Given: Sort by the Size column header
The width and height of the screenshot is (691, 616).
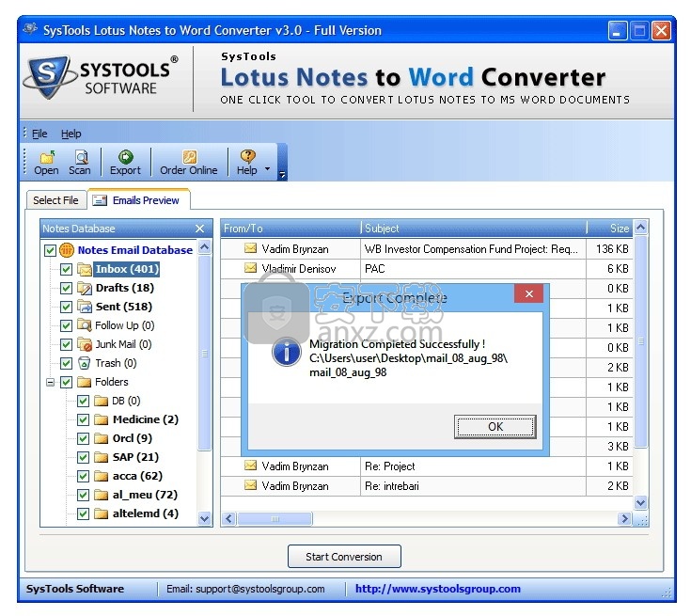Looking at the screenshot, I should pos(610,229).
